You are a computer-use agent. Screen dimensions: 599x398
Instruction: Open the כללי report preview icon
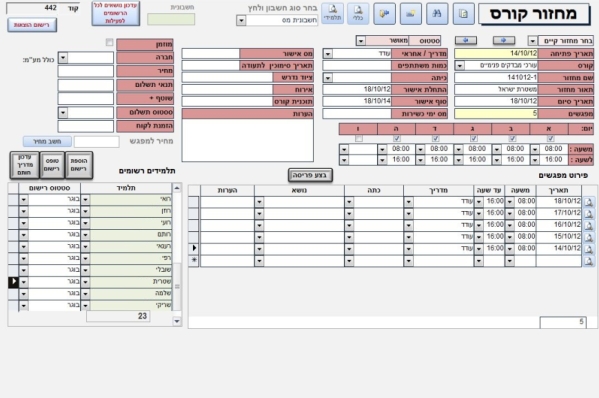(x=358, y=14)
